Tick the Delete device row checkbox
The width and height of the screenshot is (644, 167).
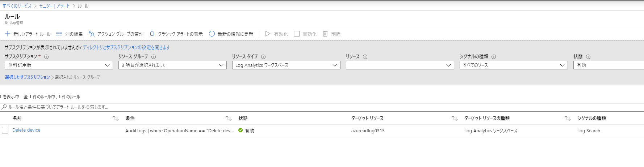pos(5,130)
